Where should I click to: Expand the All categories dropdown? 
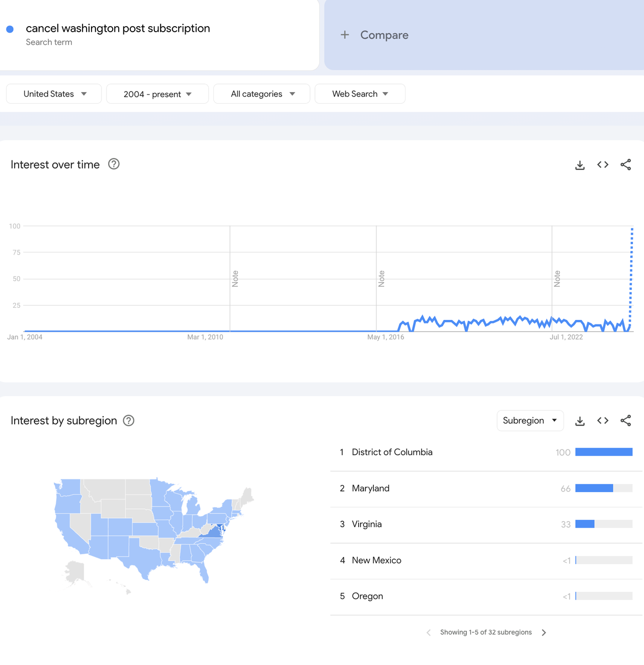[x=262, y=94]
